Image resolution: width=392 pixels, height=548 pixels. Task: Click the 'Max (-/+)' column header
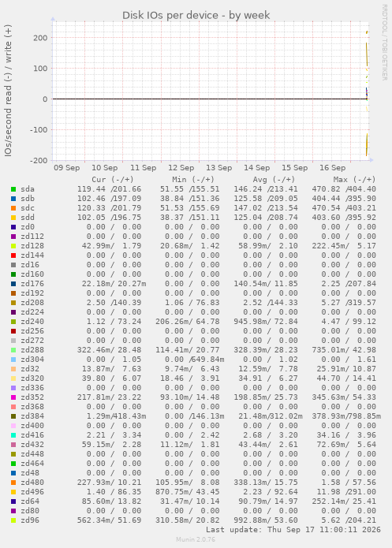point(354,180)
